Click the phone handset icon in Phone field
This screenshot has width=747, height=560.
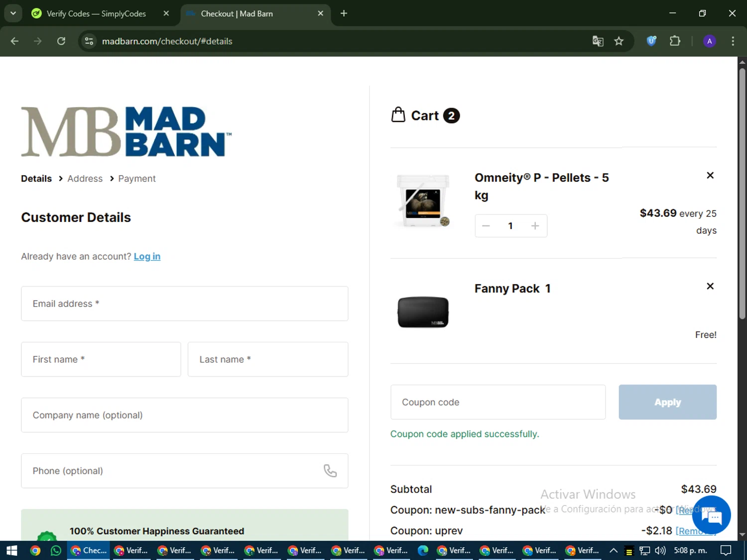330,470
